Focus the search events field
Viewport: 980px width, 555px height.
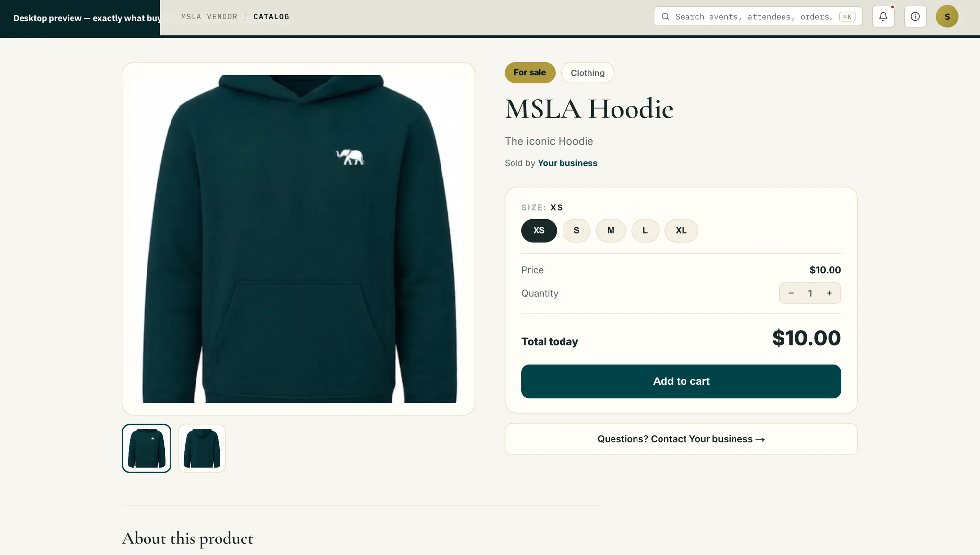(758, 17)
